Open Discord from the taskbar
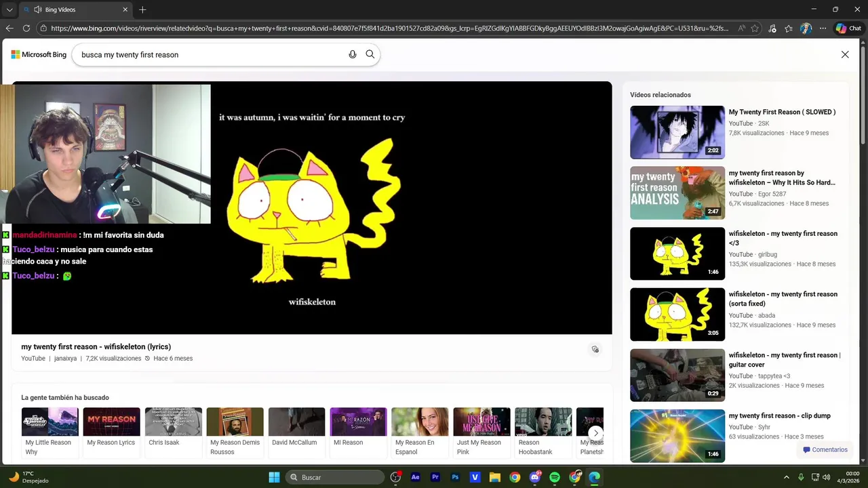The image size is (868, 488). coord(535,477)
